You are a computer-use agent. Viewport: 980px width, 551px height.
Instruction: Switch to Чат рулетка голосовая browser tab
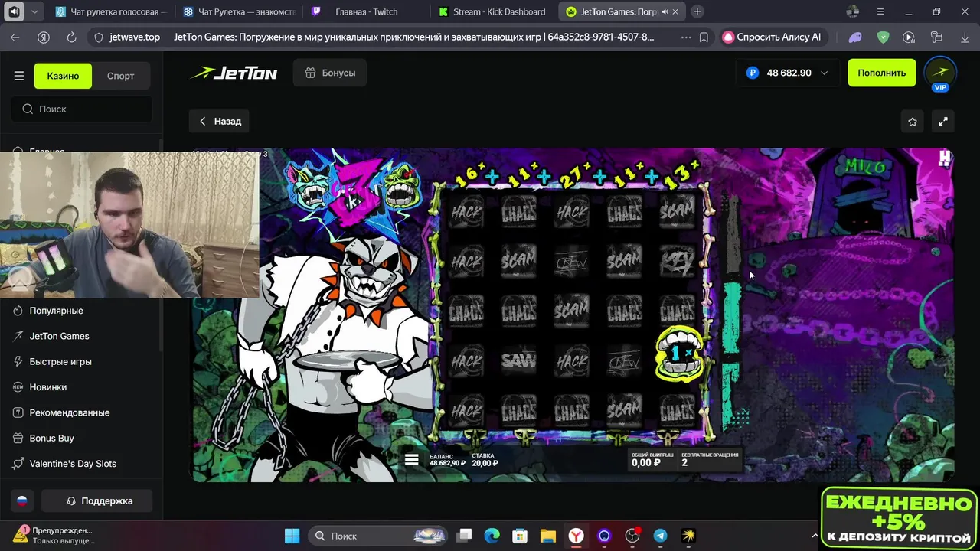(x=112, y=11)
